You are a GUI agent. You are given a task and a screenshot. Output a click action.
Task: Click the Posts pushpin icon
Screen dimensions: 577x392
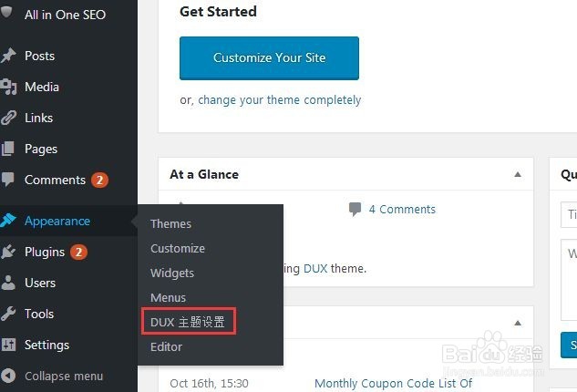[x=9, y=56]
